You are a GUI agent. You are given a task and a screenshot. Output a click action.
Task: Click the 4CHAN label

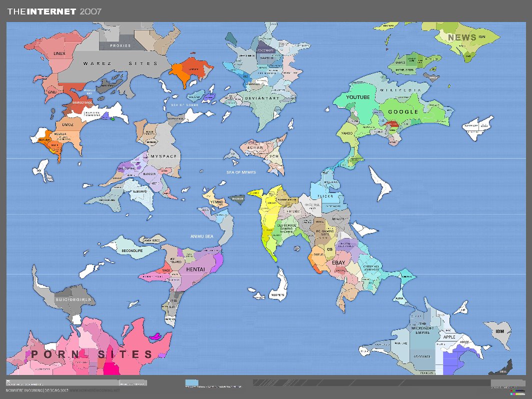click(x=255, y=148)
